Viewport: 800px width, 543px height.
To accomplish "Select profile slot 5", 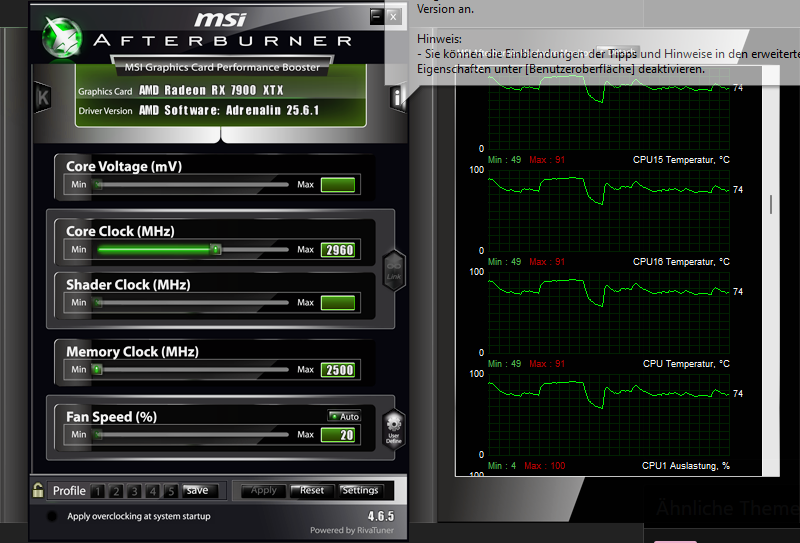I will pos(171,491).
